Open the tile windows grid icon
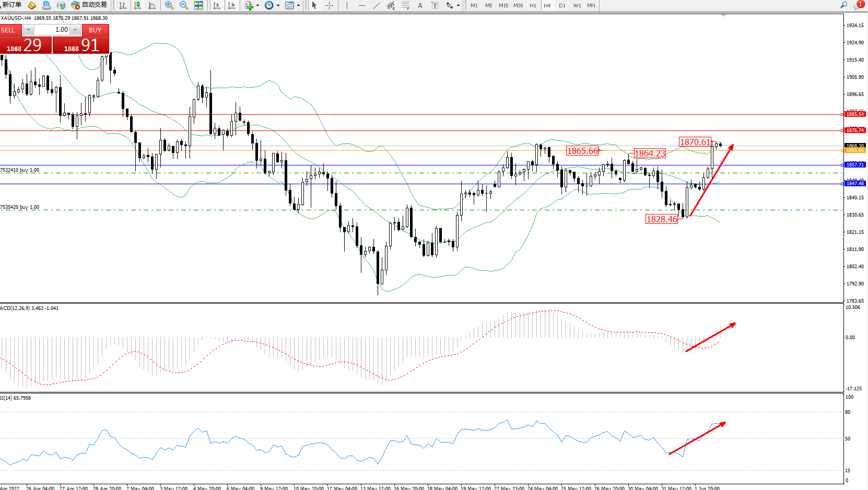The image size is (868, 490). click(x=198, y=5)
